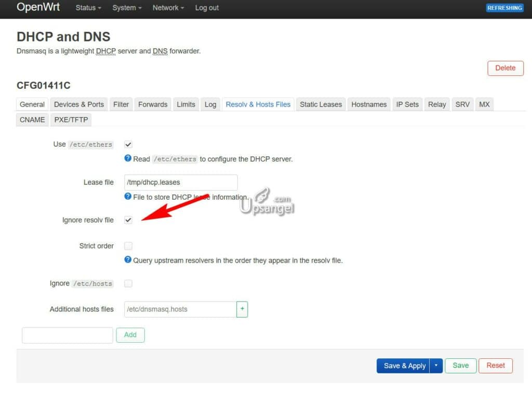Open the Status dropdown menu
This screenshot has width=532, height=402.
(x=88, y=8)
